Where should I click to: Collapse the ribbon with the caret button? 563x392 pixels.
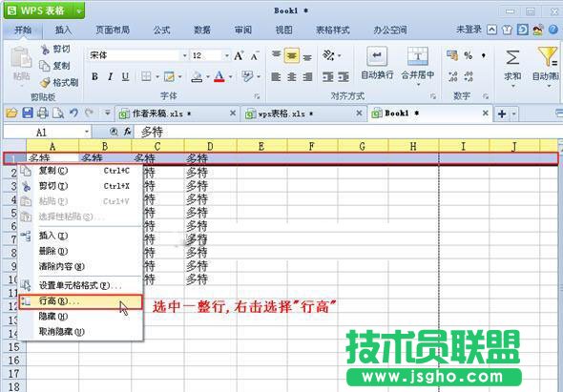[x=491, y=30]
